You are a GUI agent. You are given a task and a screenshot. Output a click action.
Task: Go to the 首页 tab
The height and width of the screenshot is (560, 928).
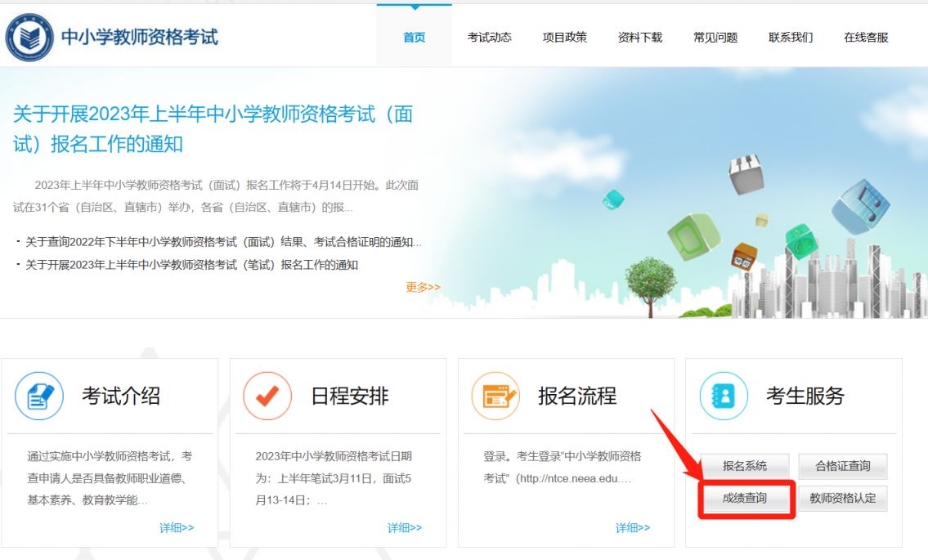point(415,38)
